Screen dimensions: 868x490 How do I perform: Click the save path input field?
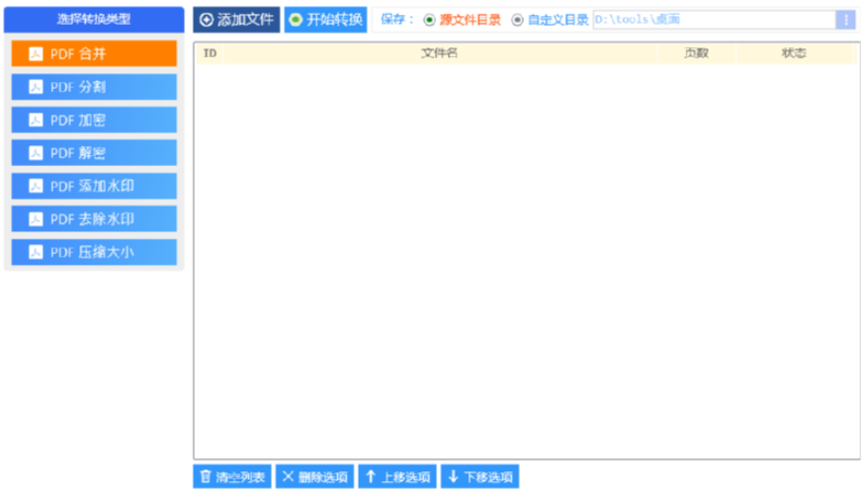[714, 20]
